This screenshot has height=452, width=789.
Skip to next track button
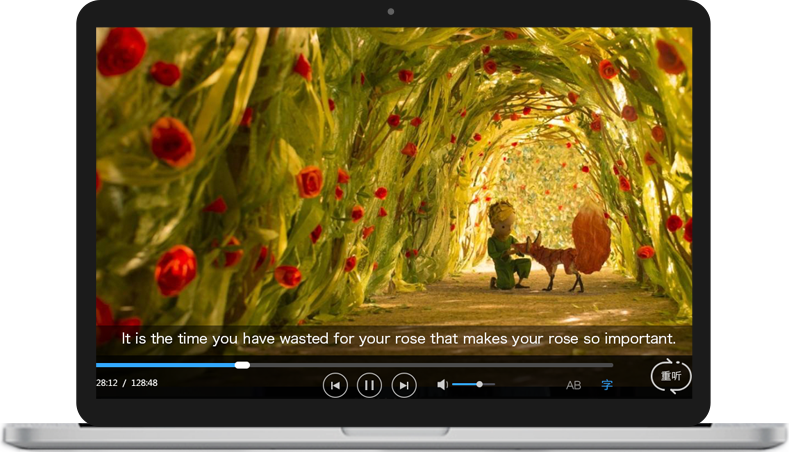pyautogui.click(x=404, y=385)
